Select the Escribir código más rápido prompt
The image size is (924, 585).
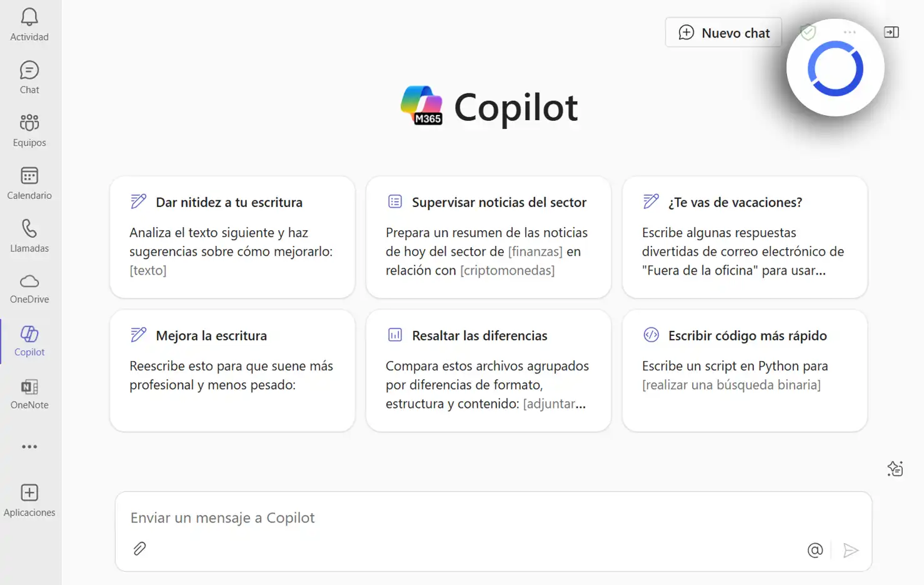[x=745, y=370]
